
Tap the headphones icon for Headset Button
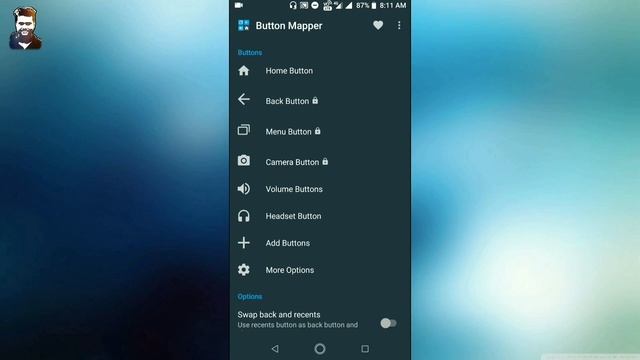click(x=244, y=216)
